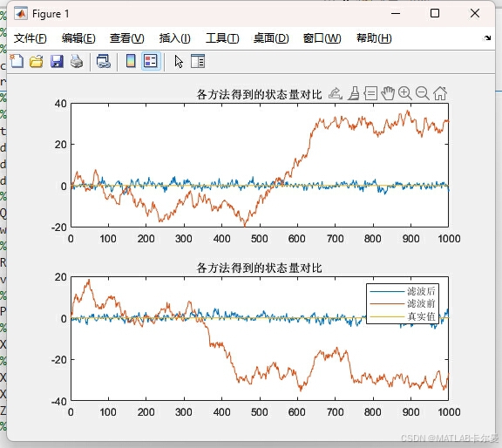Open the 文件(F) menu
Image resolution: width=502 pixels, height=448 pixels.
31,38
